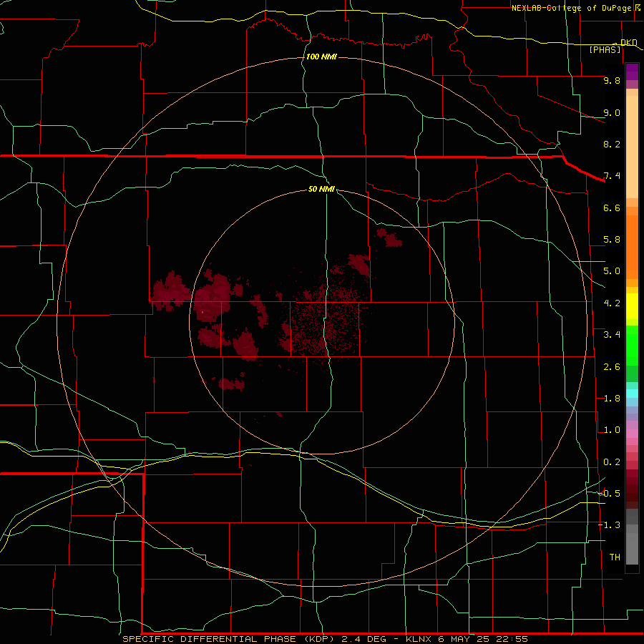The image size is (644, 644).
Task: Click the 9.8 scale value
Action: (612, 81)
